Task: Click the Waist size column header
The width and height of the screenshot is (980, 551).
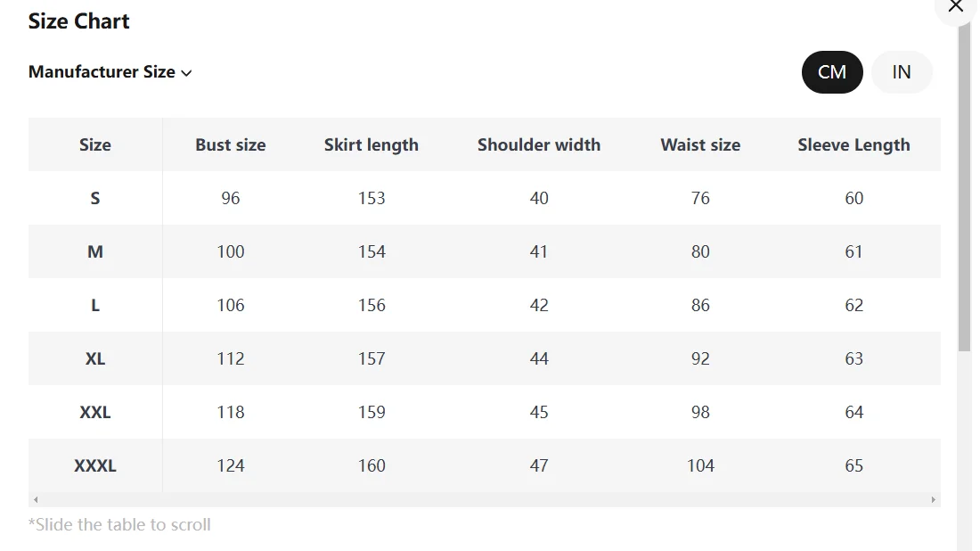Action: (x=700, y=144)
